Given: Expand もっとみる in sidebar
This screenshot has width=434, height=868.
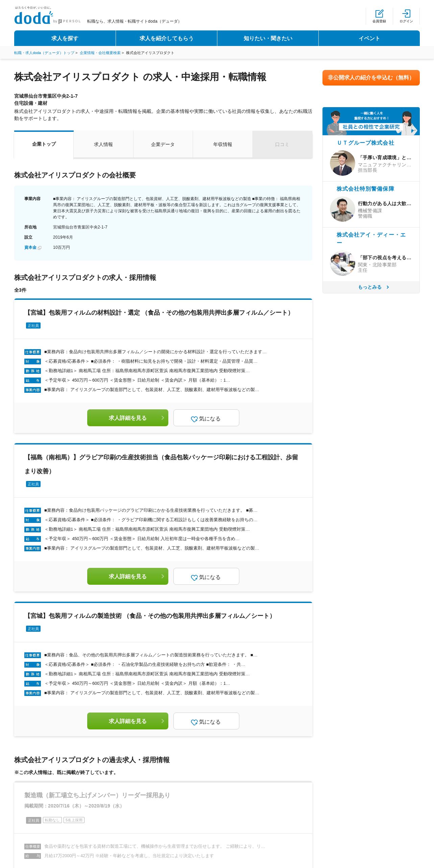Looking at the screenshot, I should (371, 287).
